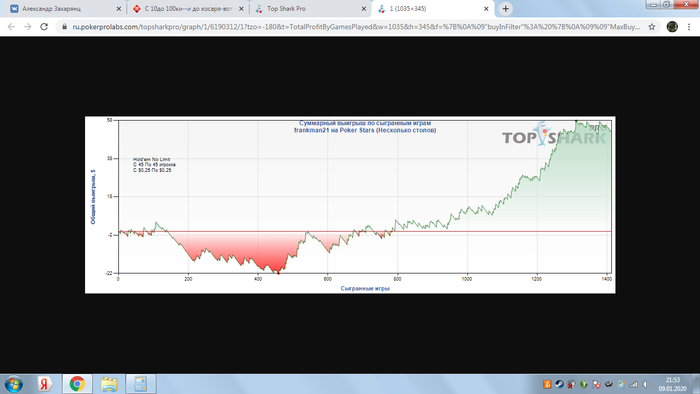
Task: Switch to Top Shark Pro tab
Action: [x=310, y=8]
